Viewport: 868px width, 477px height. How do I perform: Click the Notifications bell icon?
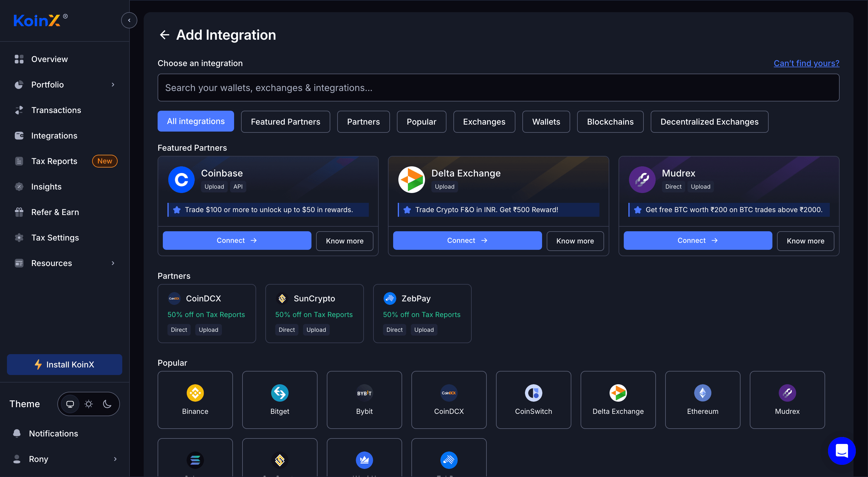point(17,433)
